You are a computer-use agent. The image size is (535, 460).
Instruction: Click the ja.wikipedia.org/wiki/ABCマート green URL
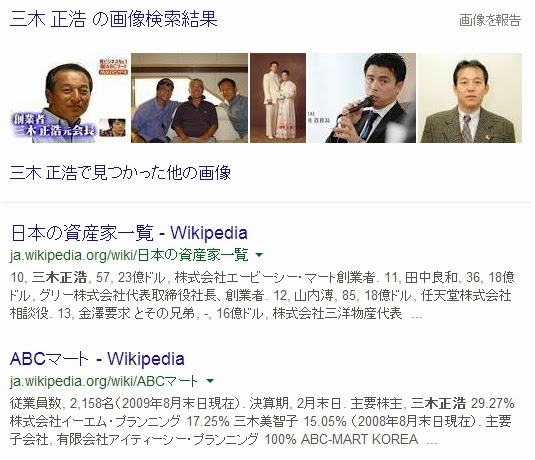pos(104,381)
